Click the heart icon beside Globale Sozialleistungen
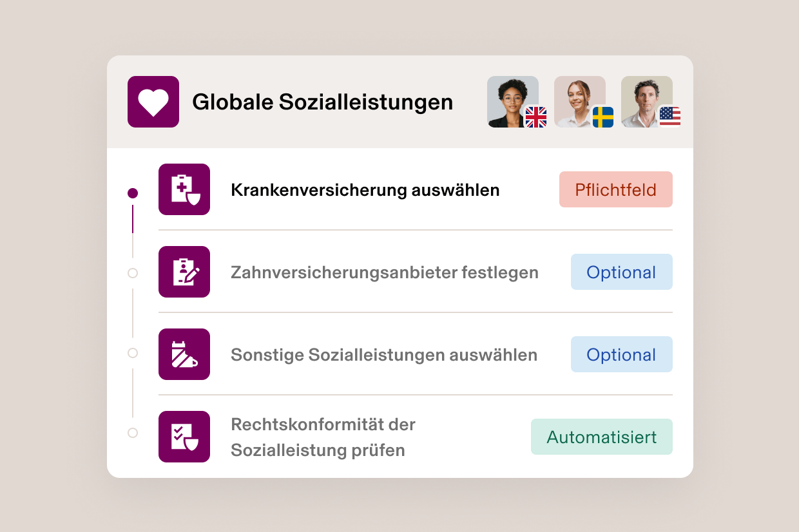 [x=153, y=101]
